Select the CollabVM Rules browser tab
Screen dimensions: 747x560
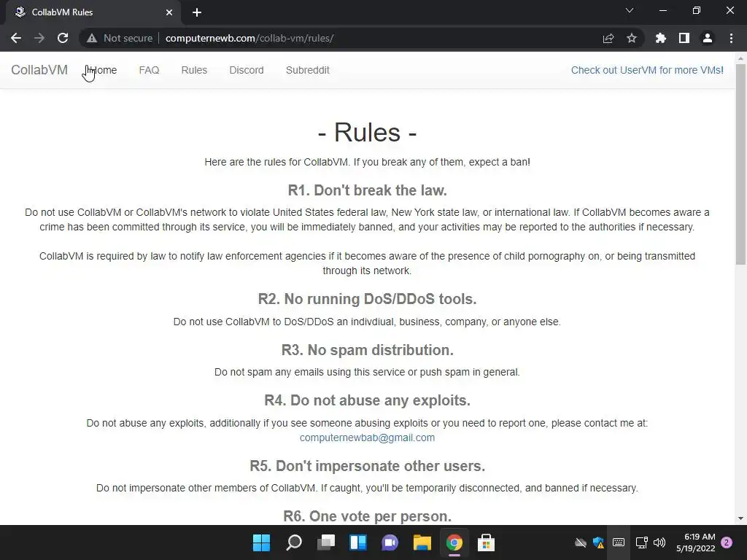coord(93,12)
